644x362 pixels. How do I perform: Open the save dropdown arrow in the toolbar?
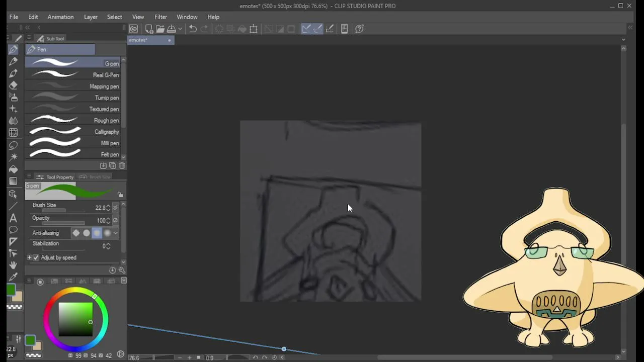click(x=180, y=29)
